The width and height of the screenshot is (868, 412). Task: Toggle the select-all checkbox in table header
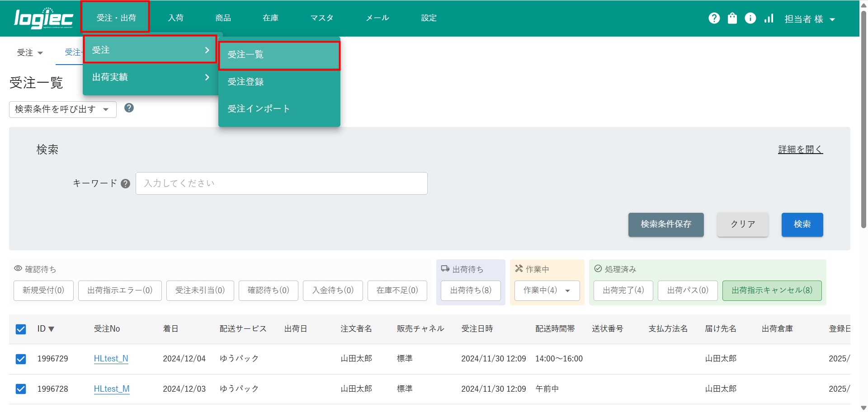click(x=21, y=329)
